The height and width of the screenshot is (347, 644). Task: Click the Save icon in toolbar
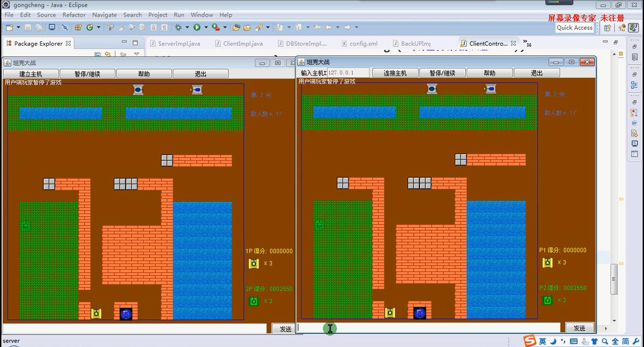click(28, 27)
